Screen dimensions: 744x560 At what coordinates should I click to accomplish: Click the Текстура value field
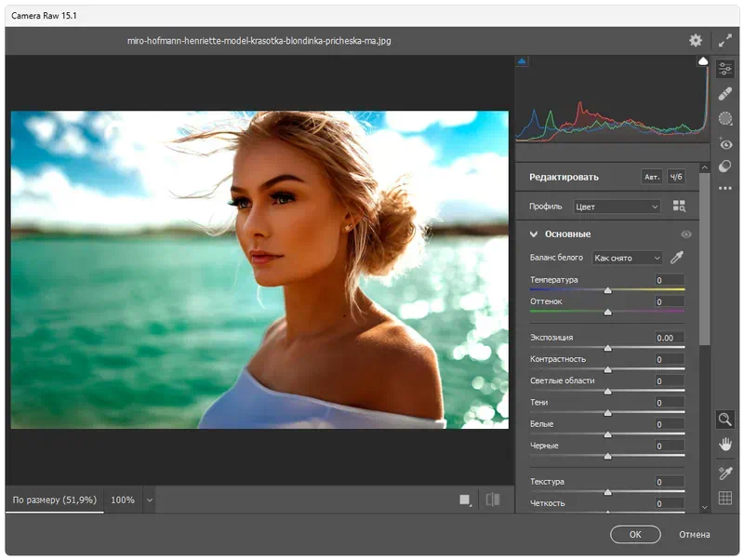pos(670,482)
